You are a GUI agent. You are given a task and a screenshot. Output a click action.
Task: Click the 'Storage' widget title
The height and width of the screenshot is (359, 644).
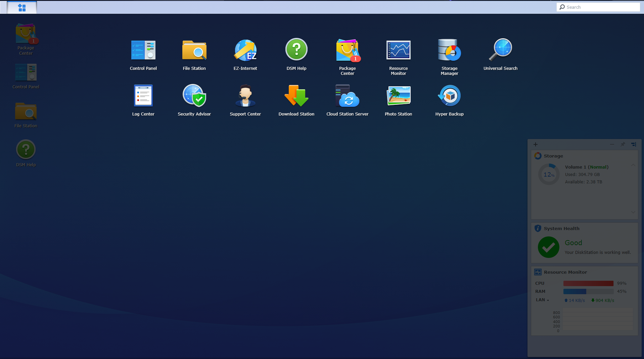[553, 156]
